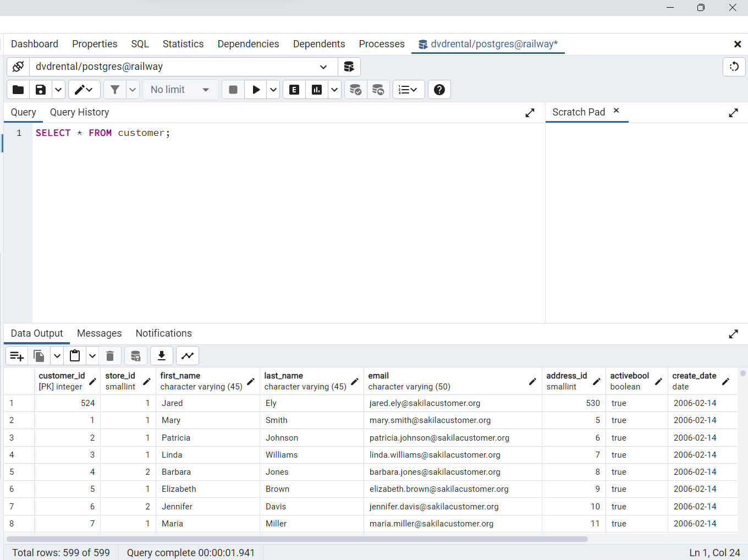Image resolution: width=748 pixels, height=560 pixels.
Task: Open file with folder icon
Action: [x=18, y=90]
